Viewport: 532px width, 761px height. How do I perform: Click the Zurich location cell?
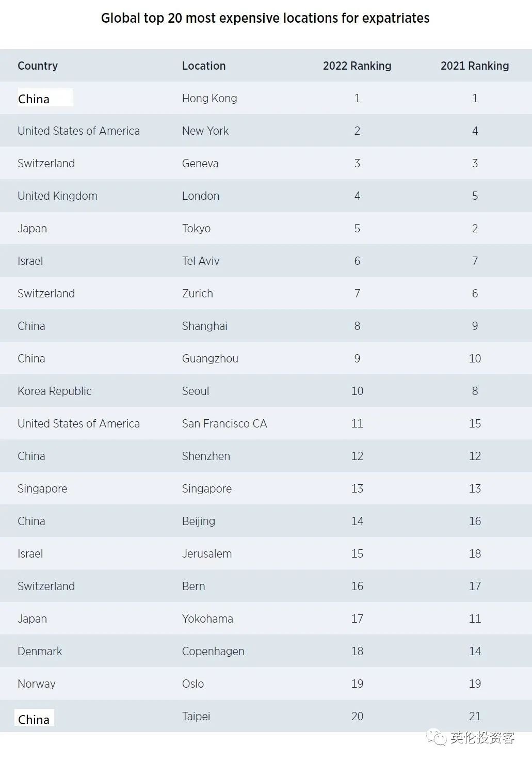click(198, 293)
